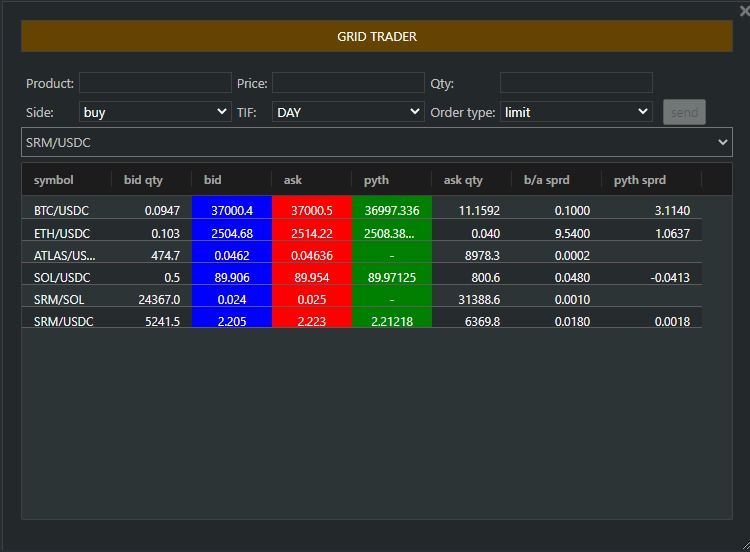This screenshot has height=552, width=750.
Task: Open the TIF dropdown showing DAY
Action: tap(348, 112)
